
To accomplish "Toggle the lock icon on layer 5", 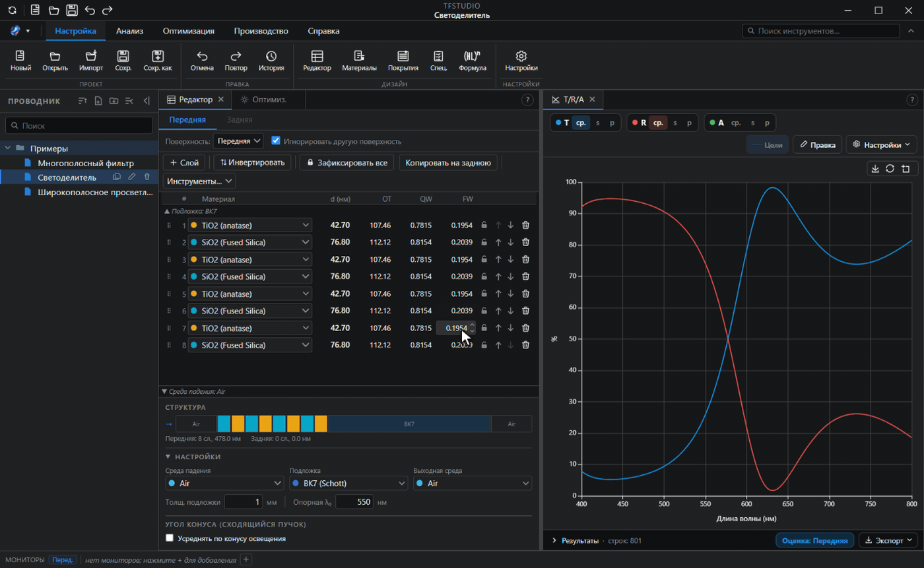I will [484, 294].
